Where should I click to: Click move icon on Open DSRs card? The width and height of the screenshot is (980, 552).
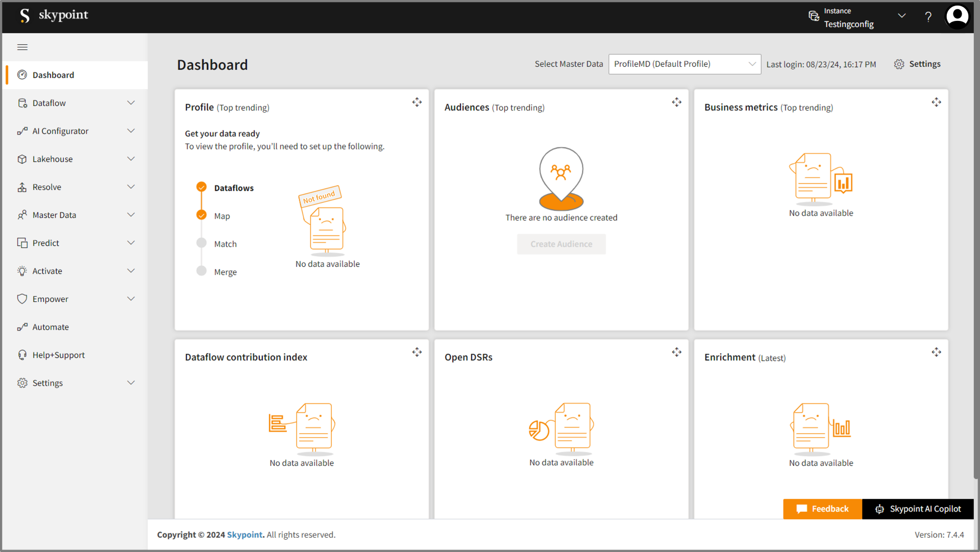tap(676, 352)
